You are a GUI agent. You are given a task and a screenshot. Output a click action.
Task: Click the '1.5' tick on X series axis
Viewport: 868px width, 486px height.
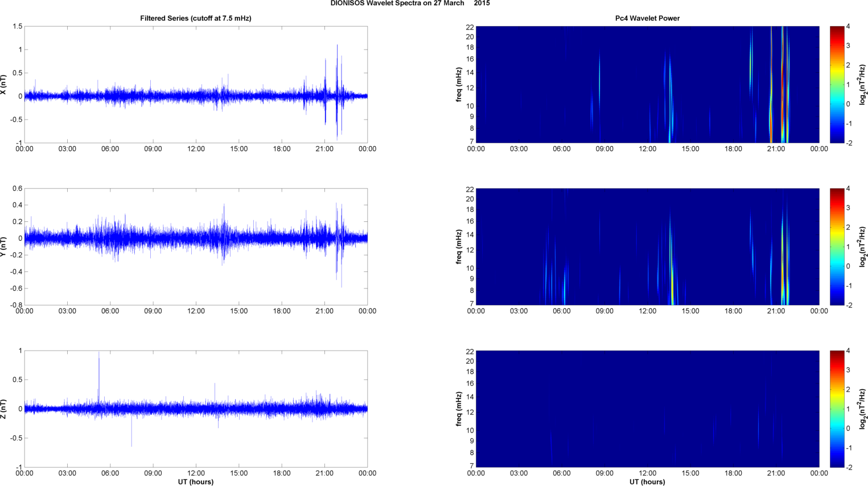pyautogui.click(x=17, y=26)
